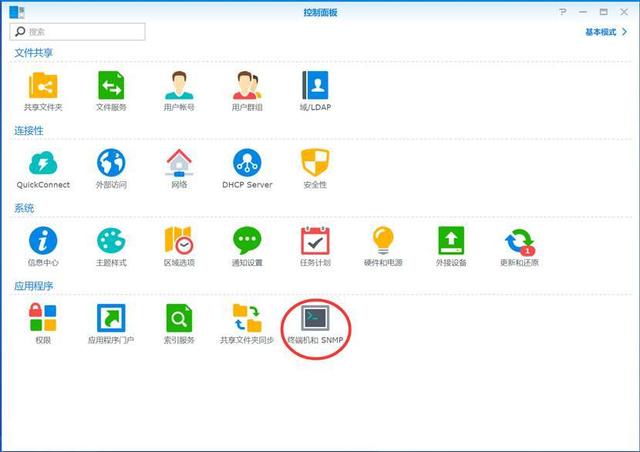Minimize the control panel window
Viewport: 640px width, 452px height.
pos(583,12)
